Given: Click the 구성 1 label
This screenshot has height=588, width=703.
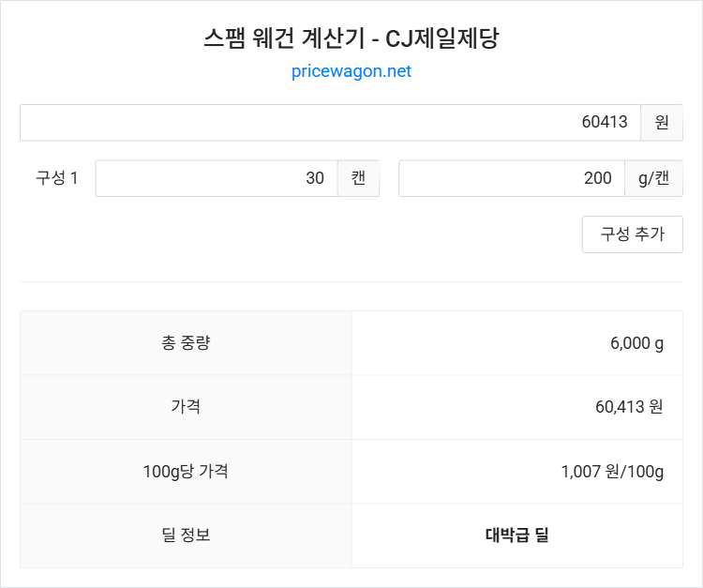Looking at the screenshot, I should click(x=57, y=178).
